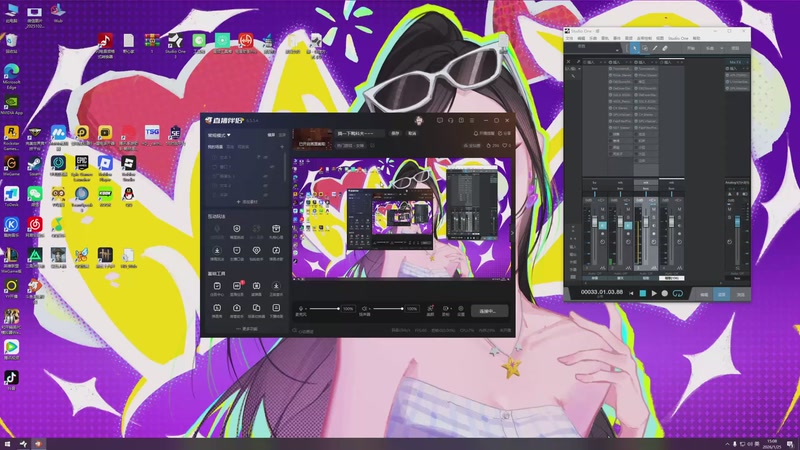Open messages icon in live companion title bar
The image size is (800, 450).
[x=439, y=120]
